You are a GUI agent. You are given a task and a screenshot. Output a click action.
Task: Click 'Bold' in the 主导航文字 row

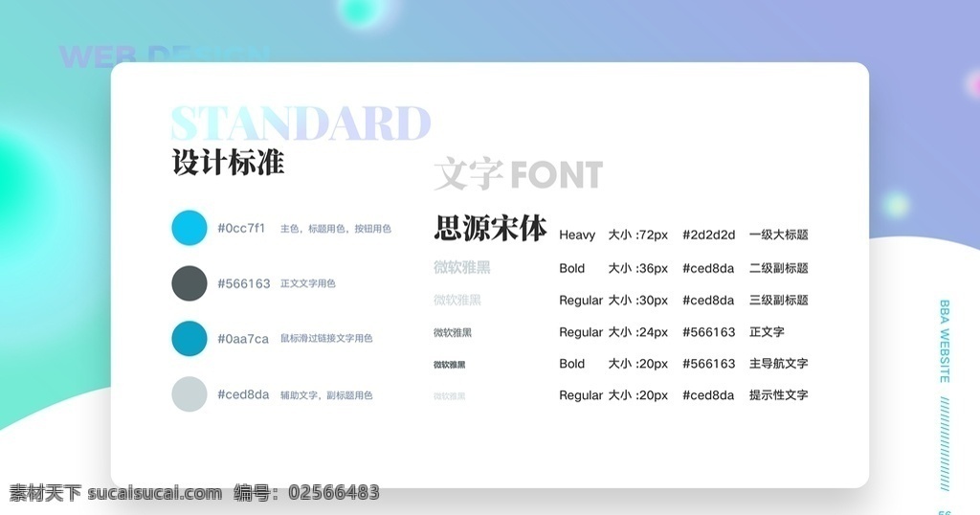[x=572, y=364]
